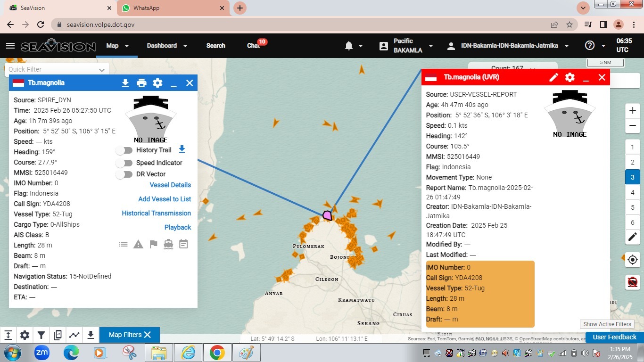Download the History Trail data

pos(182,149)
